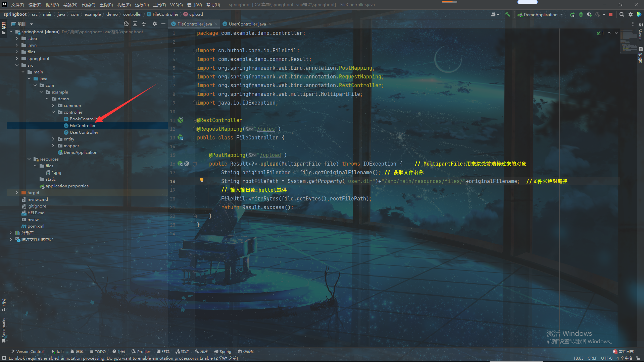Fold the RestController annotation at line 11

(195, 120)
